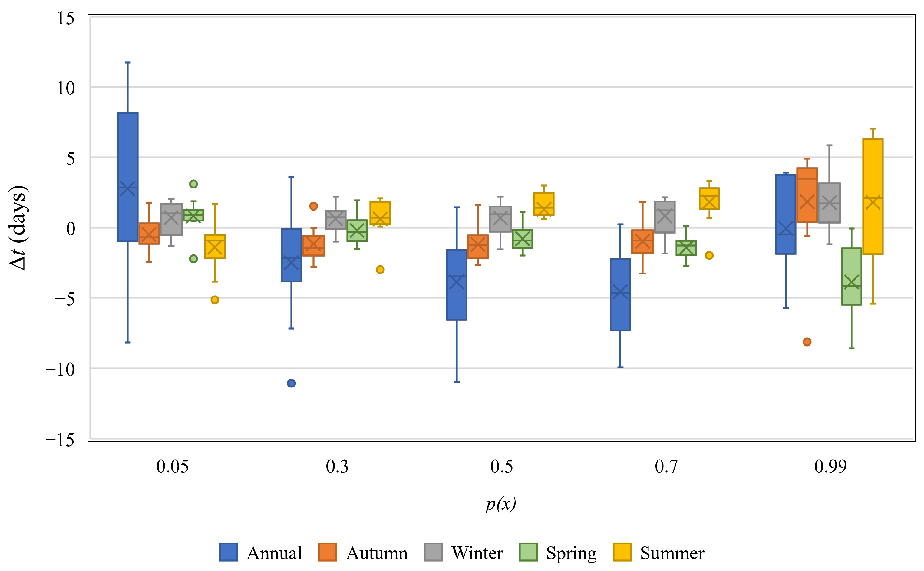Click the orange Autumn legend swatch
Screen dimensions: 924x571
point(327,552)
